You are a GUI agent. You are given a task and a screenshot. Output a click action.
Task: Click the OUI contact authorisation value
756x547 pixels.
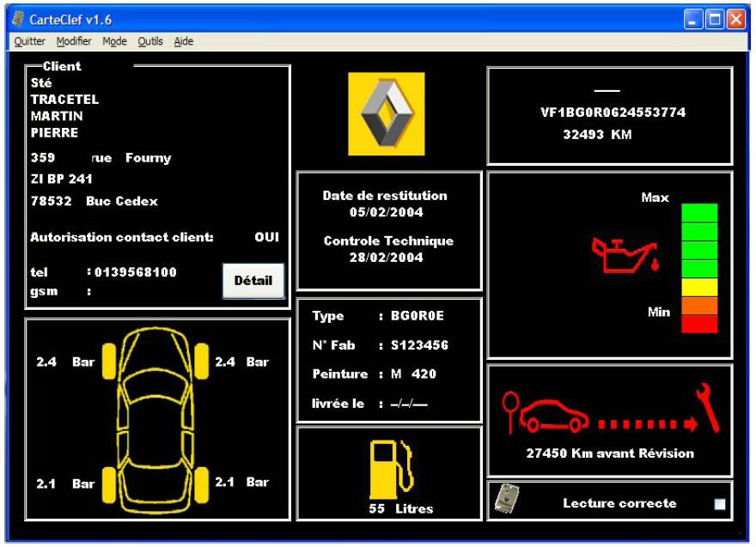266,237
